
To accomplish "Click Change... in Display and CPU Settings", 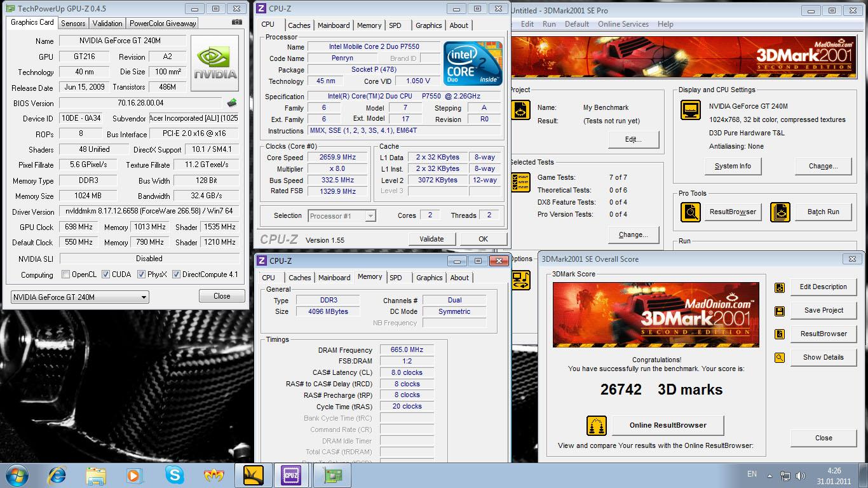I will pos(823,166).
